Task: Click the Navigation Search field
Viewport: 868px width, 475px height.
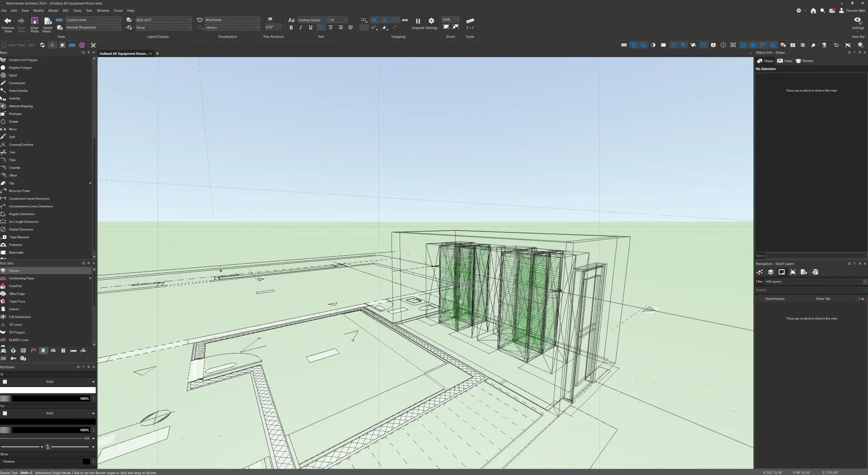Action: [810, 290]
